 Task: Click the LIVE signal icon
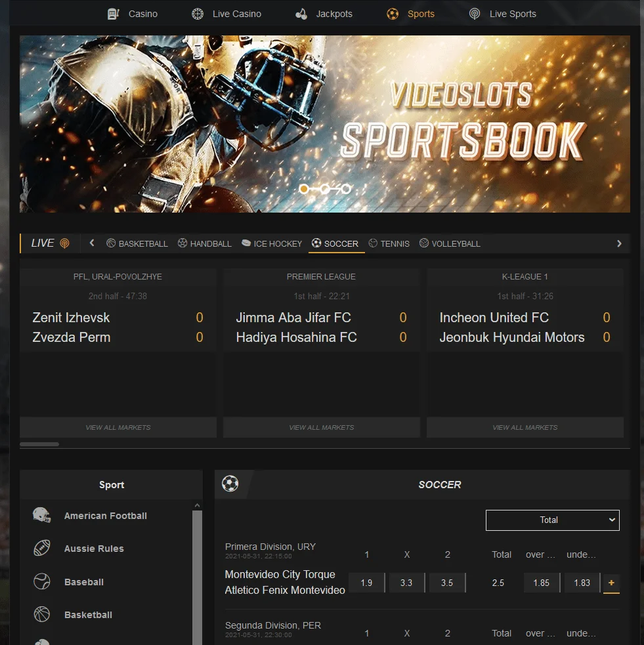[64, 243]
